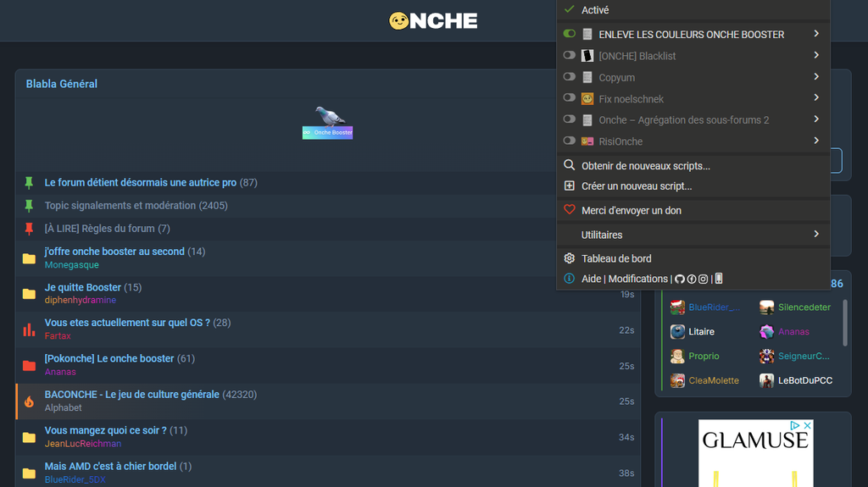The width and height of the screenshot is (868, 487).
Task: Expand Fix noelschnek script submenu chevron
Action: pyautogui.click(x=816, y=98)
